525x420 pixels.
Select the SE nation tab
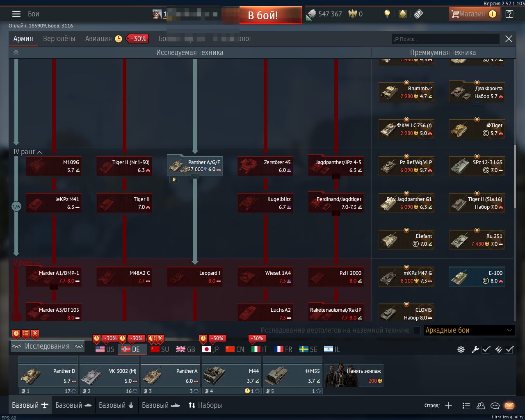308,349
